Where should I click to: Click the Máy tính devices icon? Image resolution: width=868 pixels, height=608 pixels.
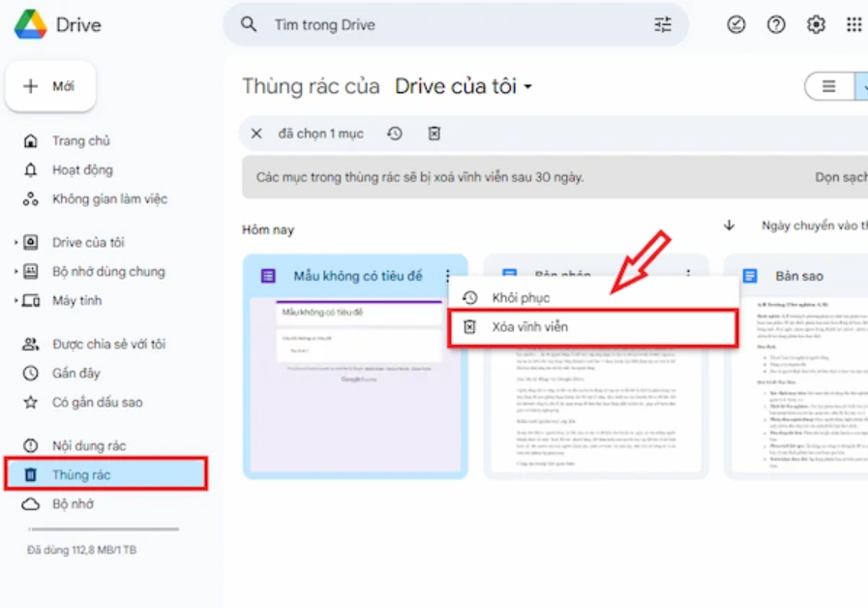click(30, 301)
